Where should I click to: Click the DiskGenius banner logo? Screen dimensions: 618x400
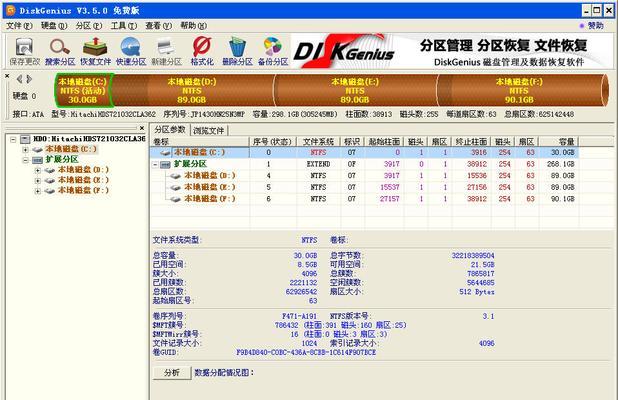pos(344,51)
